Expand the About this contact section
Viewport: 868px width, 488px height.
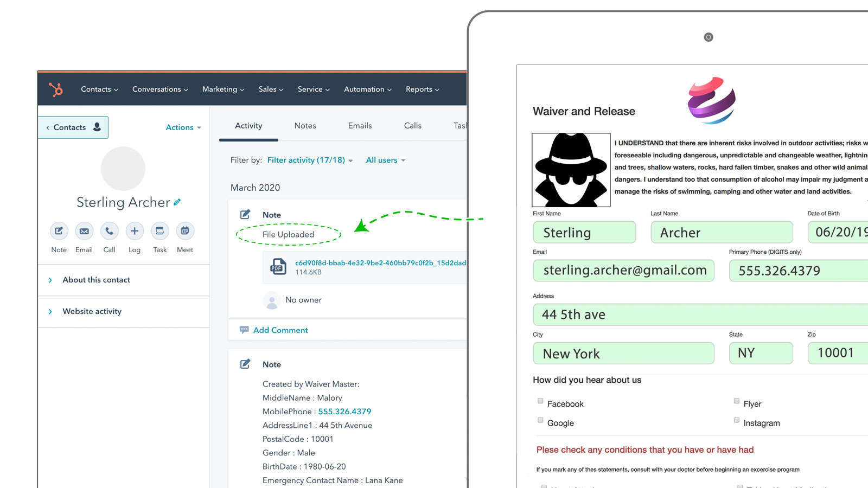(96, 280)
